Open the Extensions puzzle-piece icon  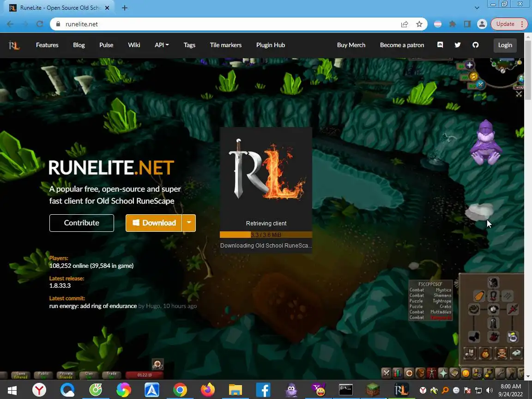[453, 24]
